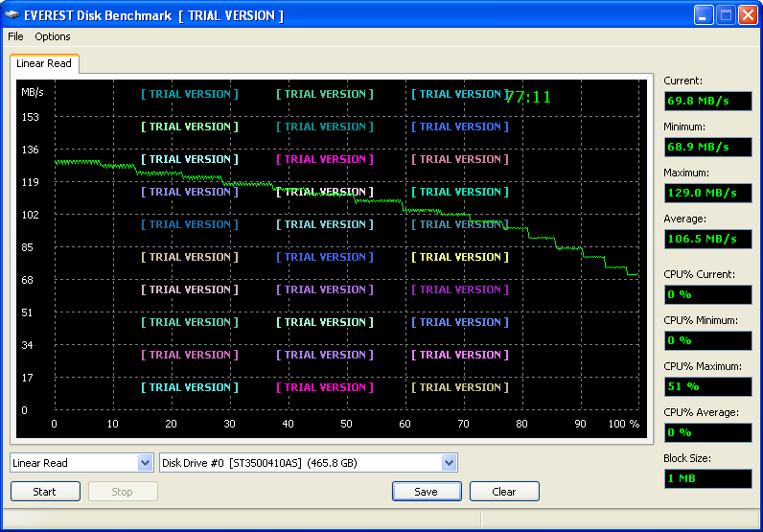Click the Average speed 106.5 MB/s field
The width and height of the screenshot is (763, 532).
707,239
